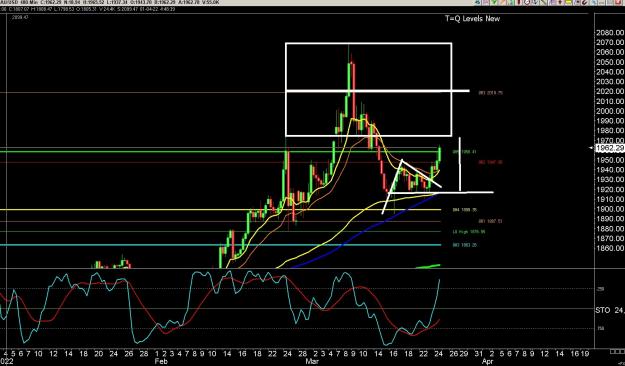625x366 pixels.
Task: Click the 2070.00 price axis label
Action: pos(610,42)
